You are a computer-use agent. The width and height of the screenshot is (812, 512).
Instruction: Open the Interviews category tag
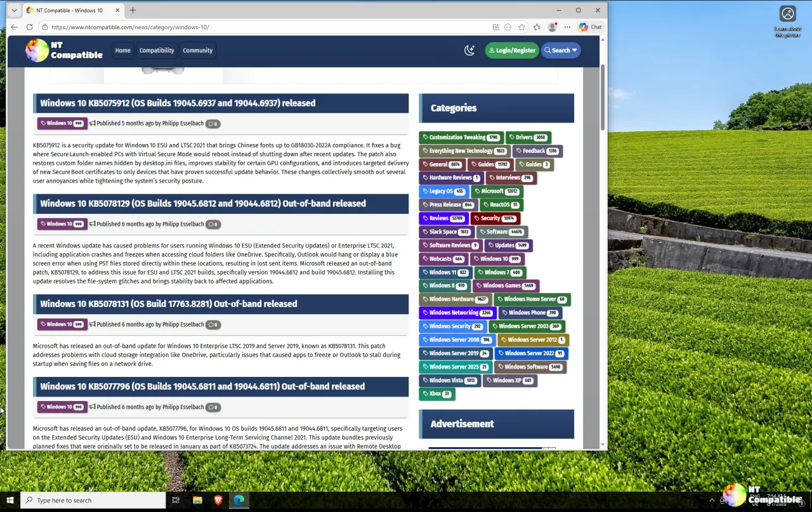pyautogui.click(x=511, y=178)
